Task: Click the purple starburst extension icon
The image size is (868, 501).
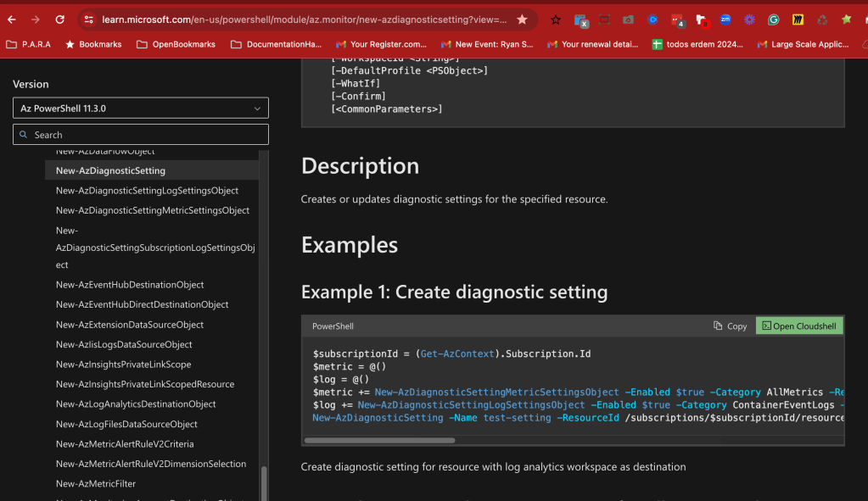Action: pos(749,19)
